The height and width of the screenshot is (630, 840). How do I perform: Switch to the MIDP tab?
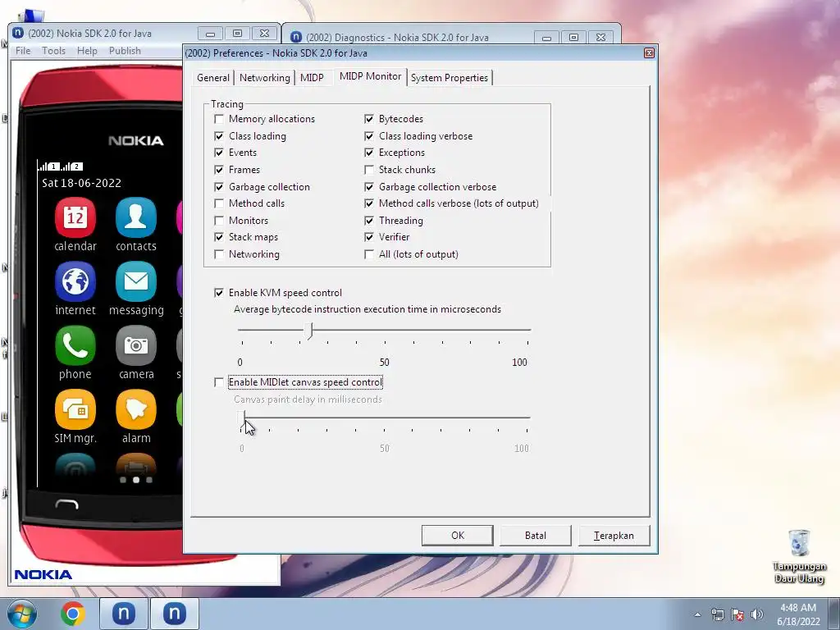coord(312,78)
